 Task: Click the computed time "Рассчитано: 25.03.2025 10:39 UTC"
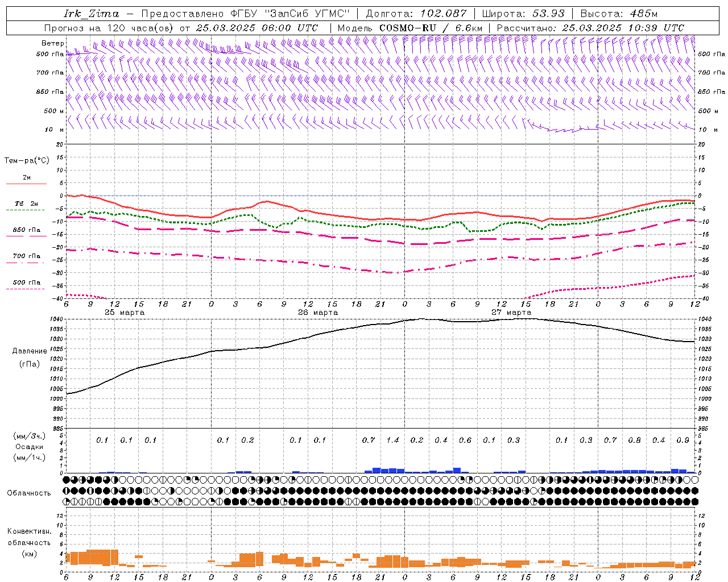590,28
